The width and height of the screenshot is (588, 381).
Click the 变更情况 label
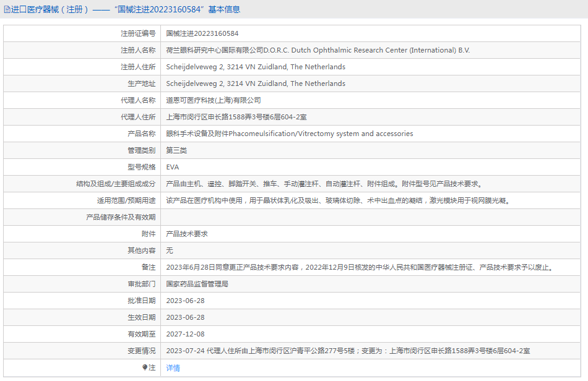tap(141, 351)
